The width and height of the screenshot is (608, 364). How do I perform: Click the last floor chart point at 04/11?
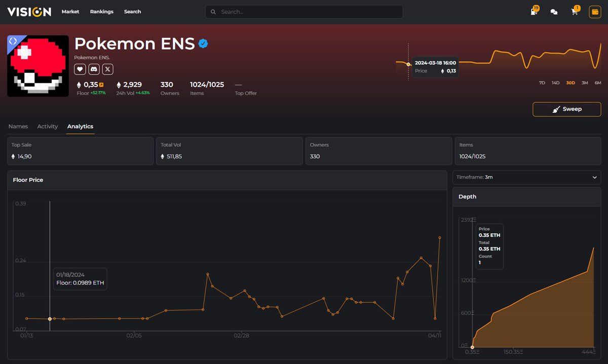440,237
